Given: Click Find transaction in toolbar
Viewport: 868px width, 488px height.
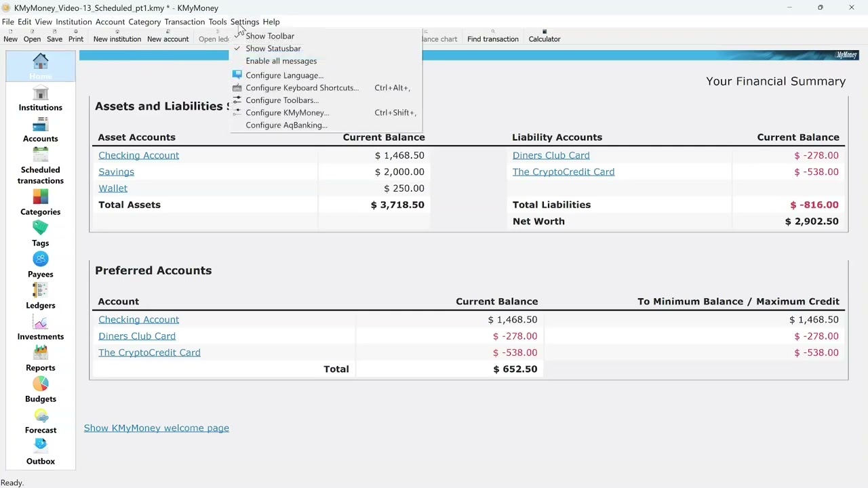Looking at the screenshot, I should tap(493, 37).
